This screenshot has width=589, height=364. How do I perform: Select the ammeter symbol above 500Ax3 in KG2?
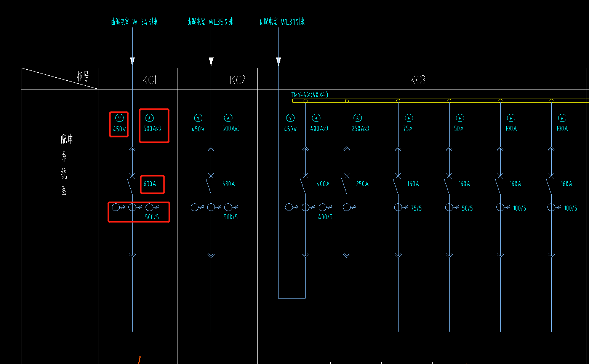[228, 118]
